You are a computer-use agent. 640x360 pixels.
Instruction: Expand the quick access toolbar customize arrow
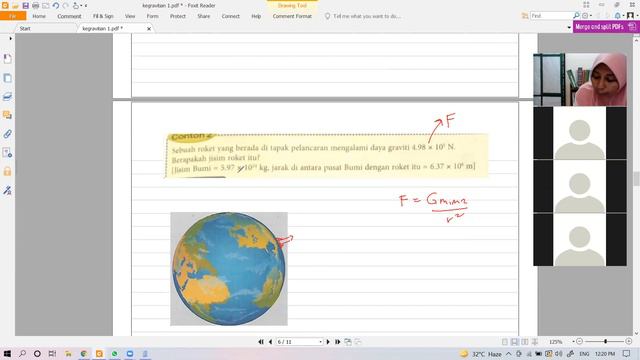(86, 6)
